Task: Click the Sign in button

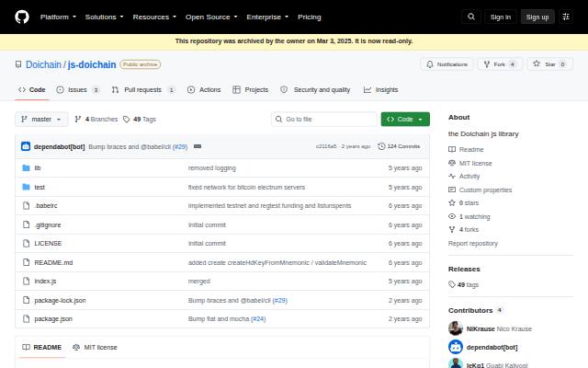Action: 501,17
